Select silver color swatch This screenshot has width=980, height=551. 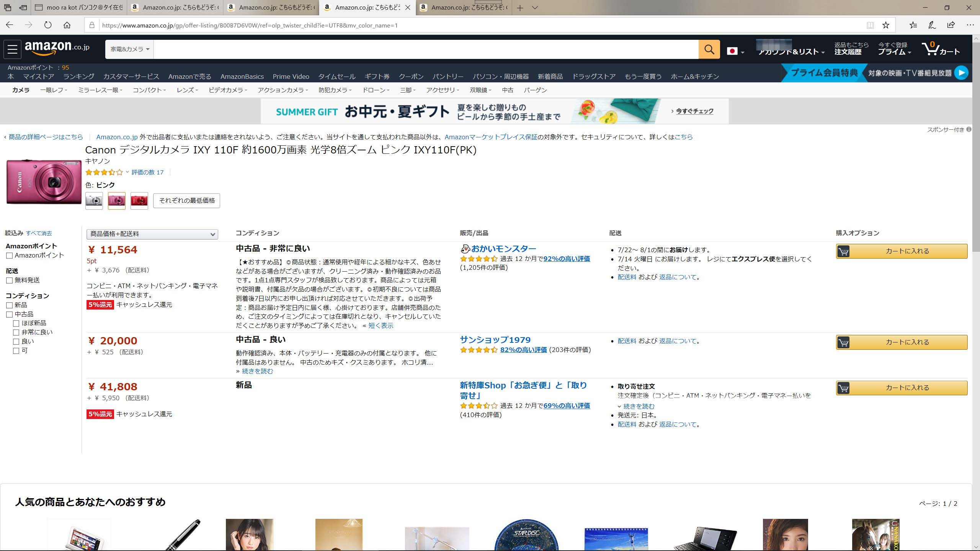pos(94,201)
